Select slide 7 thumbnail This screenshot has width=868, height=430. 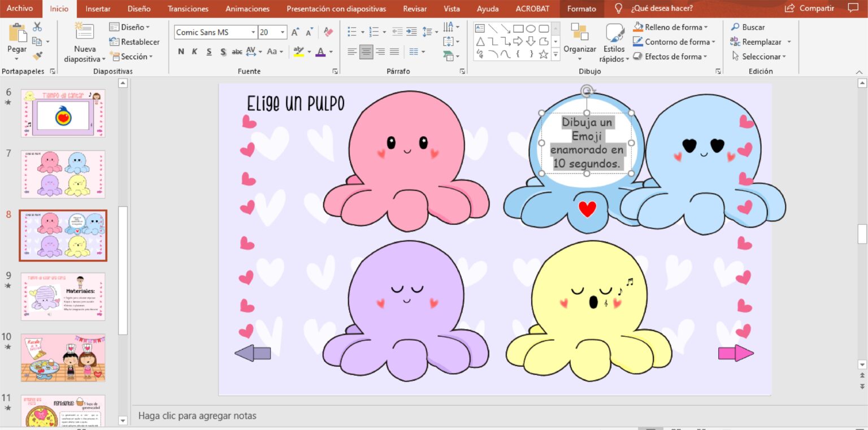coord(63,174)
